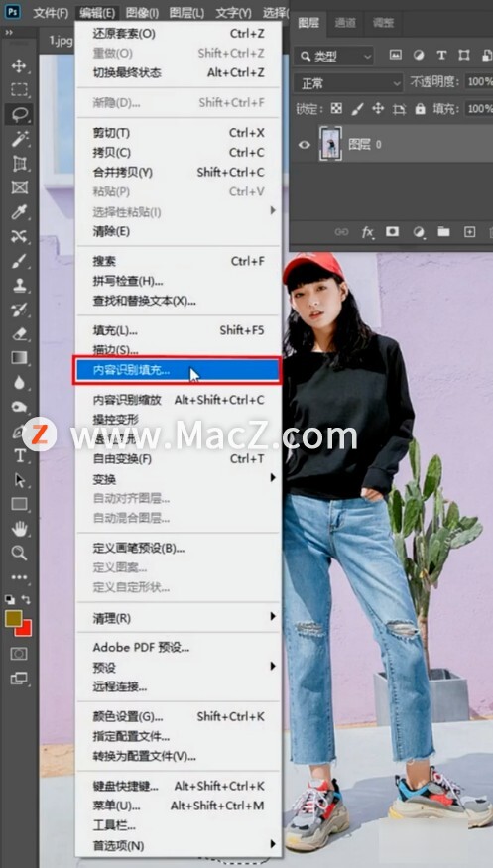
Task: Expand the collapsed toolbar chevrons
Action: 9,33
